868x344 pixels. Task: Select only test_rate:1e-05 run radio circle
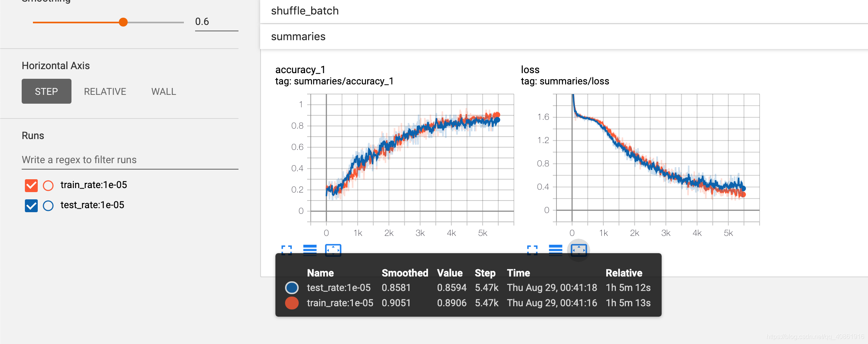(x=48, y=206)
